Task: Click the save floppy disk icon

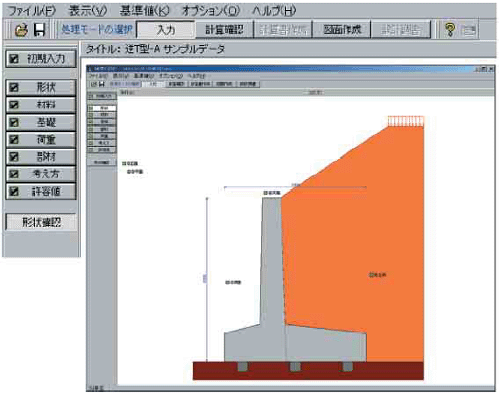Action: (x=39, y=30)
